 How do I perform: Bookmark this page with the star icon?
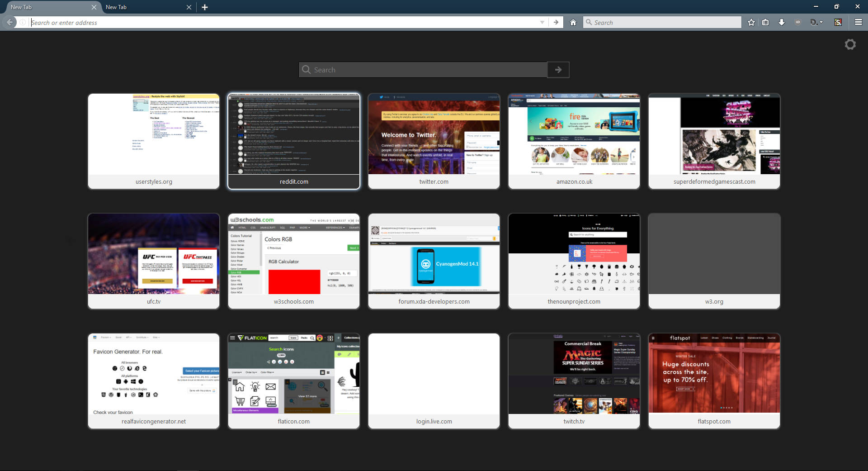[x=751, y=22]
